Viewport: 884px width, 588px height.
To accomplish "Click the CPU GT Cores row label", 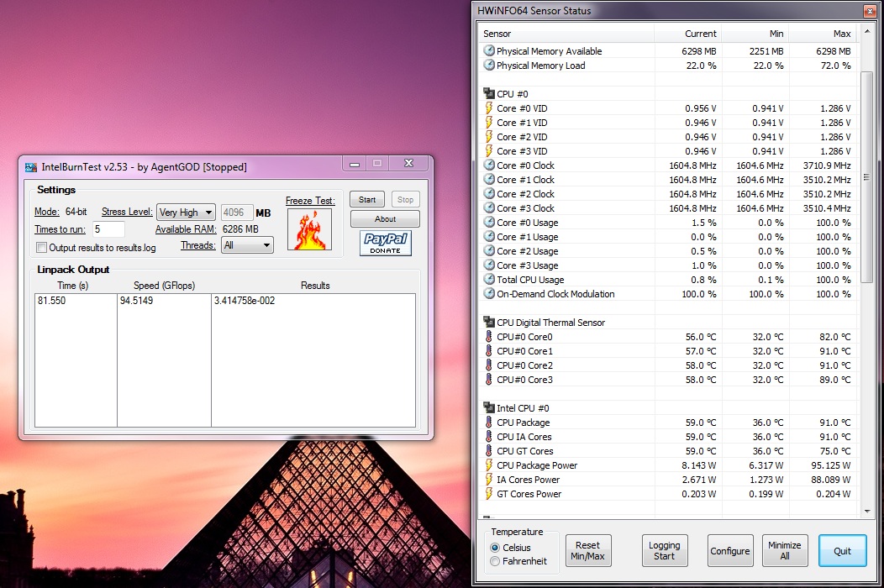I will pos(525,451).
